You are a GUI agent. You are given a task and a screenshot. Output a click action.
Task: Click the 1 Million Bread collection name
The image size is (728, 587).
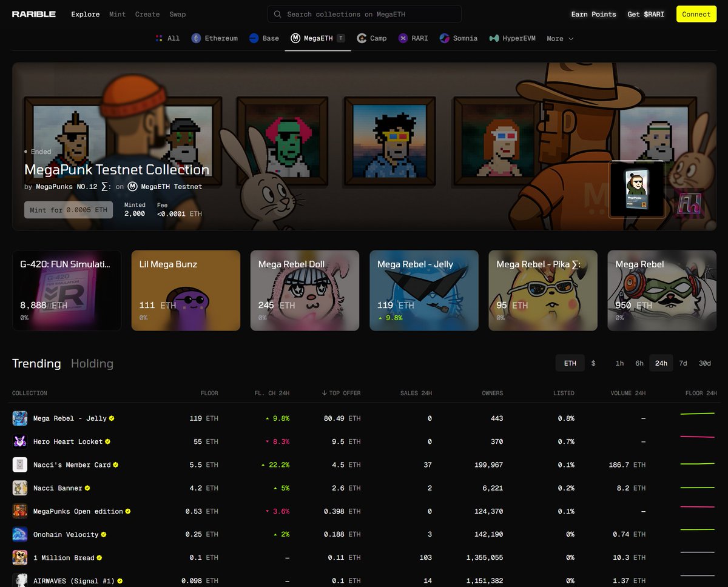63,558
